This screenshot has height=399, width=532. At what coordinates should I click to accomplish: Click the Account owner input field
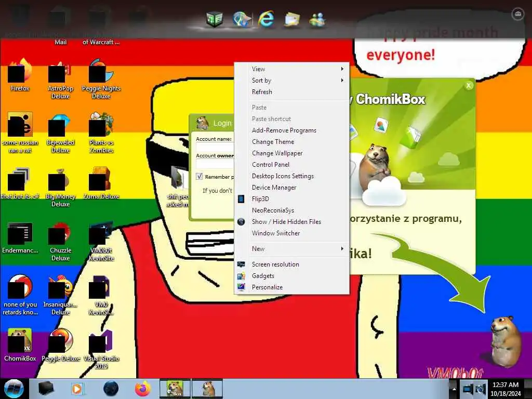(215, 164)
